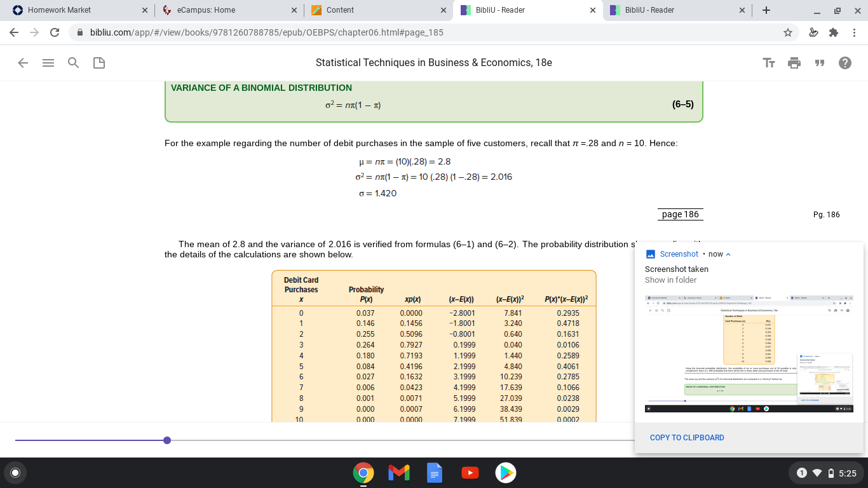Click the book title heading
The image size is (868, 488).
pos(434,63)
